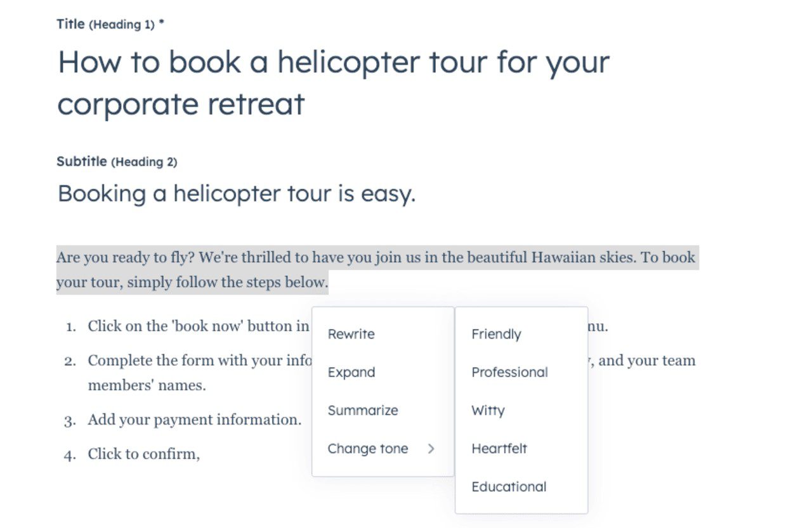Select Summarize from the menu
Image resolution: width=812 pixels, height=528 pixels.
(363, 410)
